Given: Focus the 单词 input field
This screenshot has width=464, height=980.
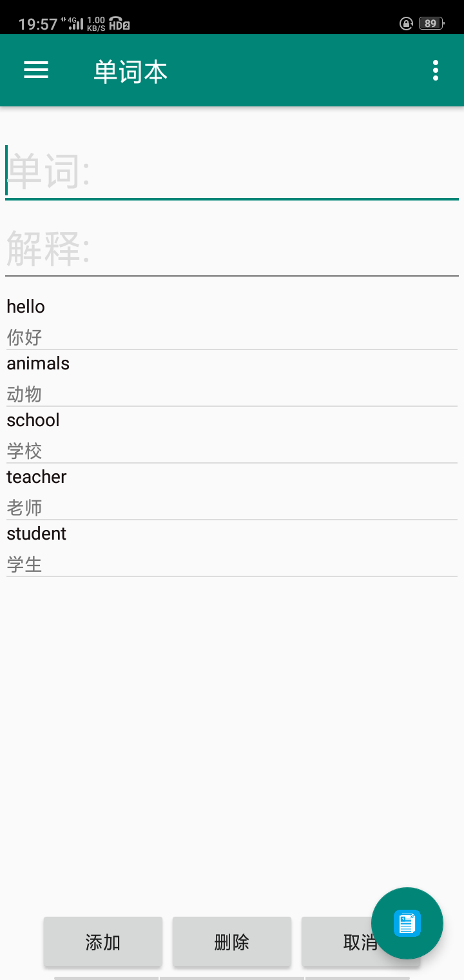Looking at the screenshot, I should pyautogui.click(x=232, y=172).
